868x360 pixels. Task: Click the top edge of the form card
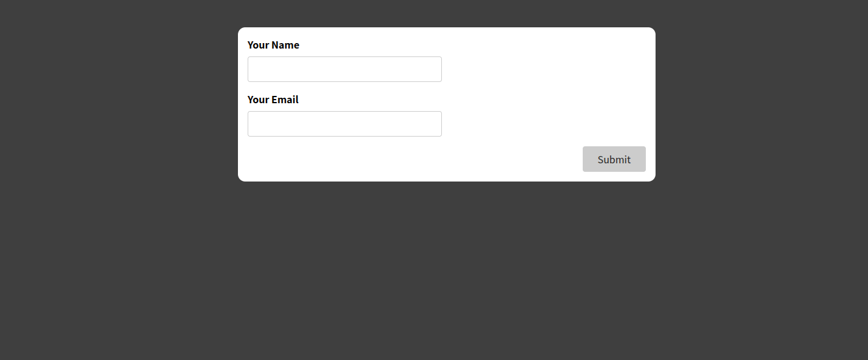click(x=446, y=28)
